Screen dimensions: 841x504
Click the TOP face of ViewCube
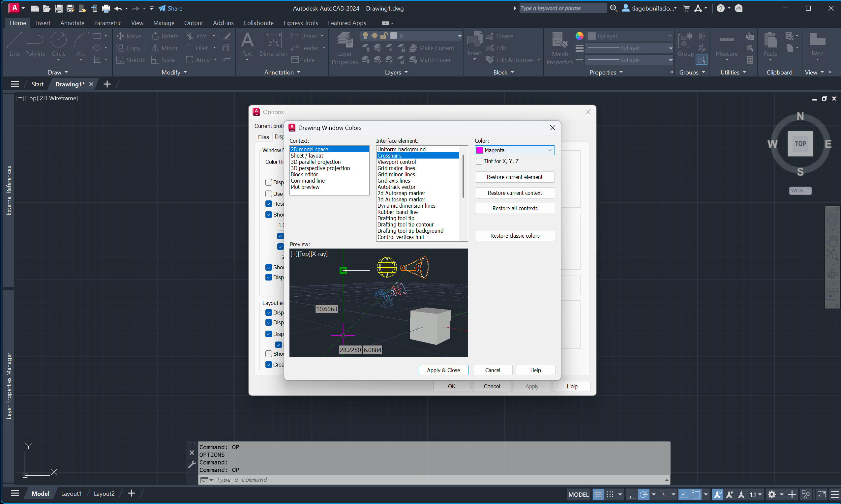point(800,144)
